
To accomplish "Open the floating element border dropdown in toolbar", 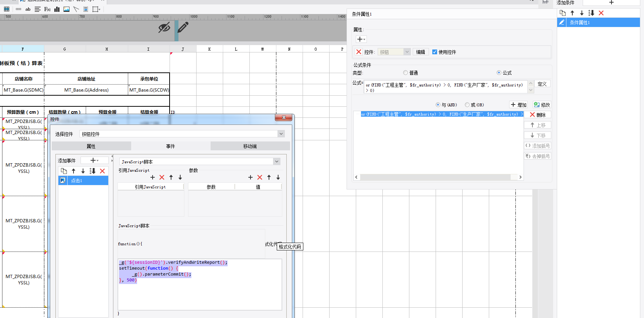I will pyautogui.click(x=96, y=9).
